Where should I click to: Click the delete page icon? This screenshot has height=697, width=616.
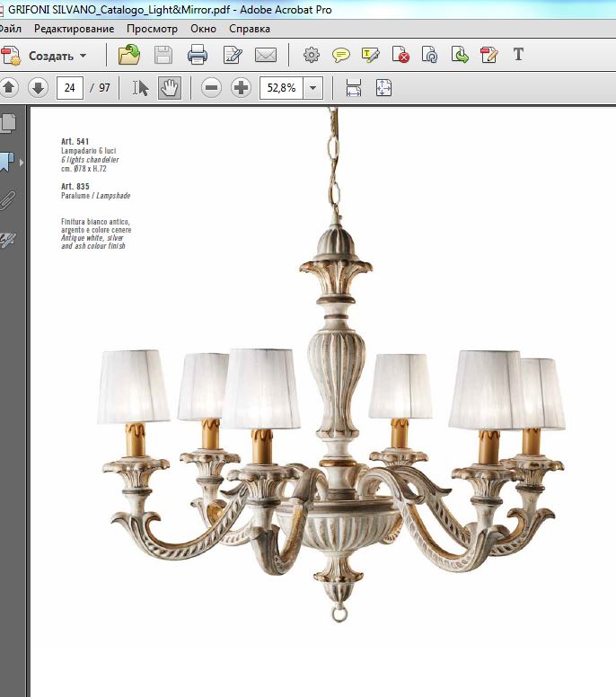[400, 55]
